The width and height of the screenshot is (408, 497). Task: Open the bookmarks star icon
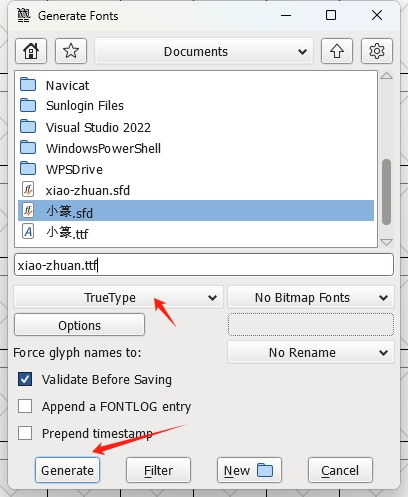(x=71, y=51)
